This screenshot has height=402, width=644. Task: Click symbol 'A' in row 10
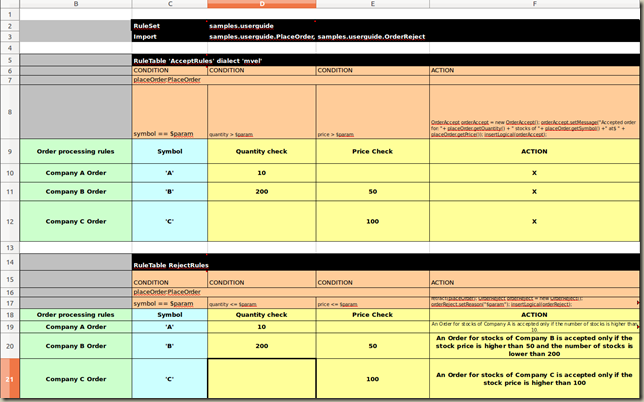tap(170, 173)
